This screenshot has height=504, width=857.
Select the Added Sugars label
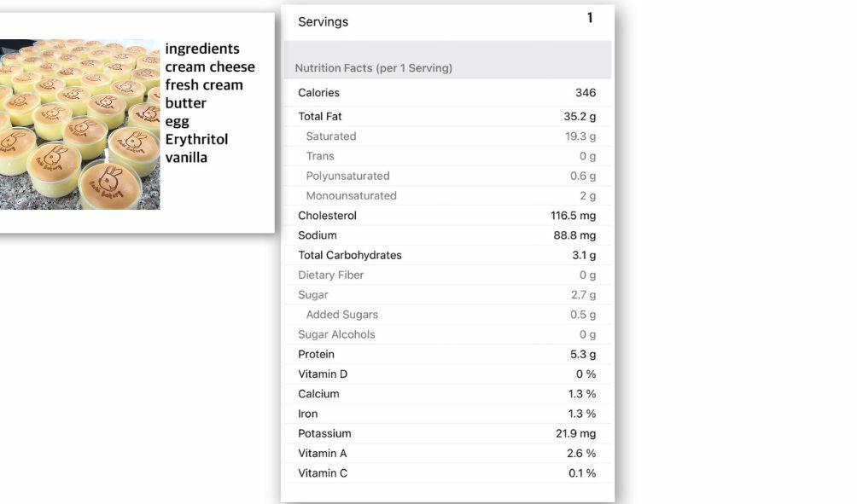pyautogui.click(x=341, y=315)
